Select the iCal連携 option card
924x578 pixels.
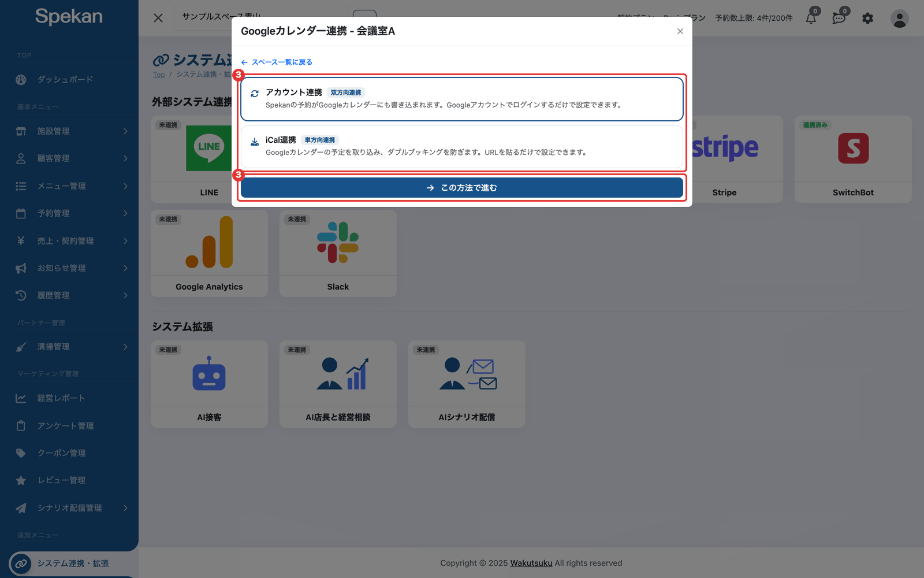tap(461, 146)
